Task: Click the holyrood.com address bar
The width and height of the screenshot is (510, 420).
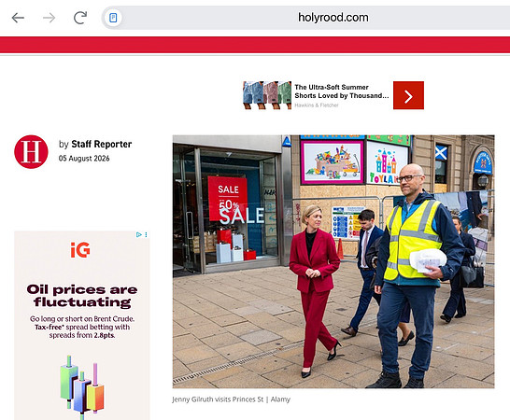Action: point(306,18)
